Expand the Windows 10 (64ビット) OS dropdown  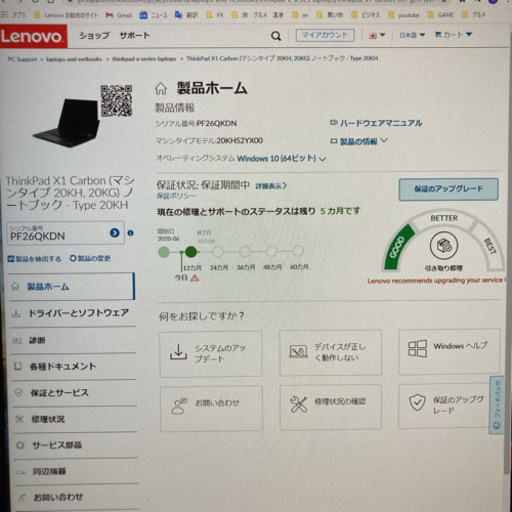281,158
